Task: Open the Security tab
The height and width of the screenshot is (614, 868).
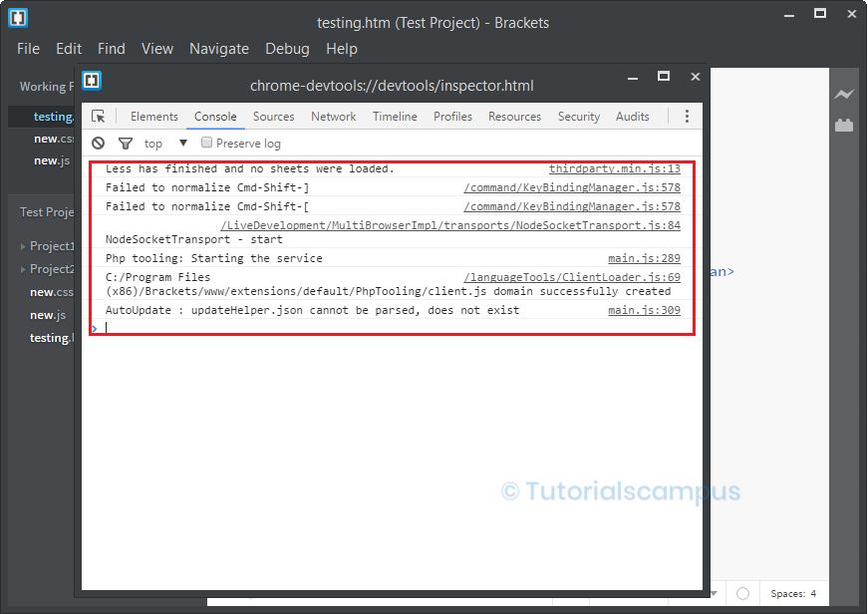Action: click(578, 117)
